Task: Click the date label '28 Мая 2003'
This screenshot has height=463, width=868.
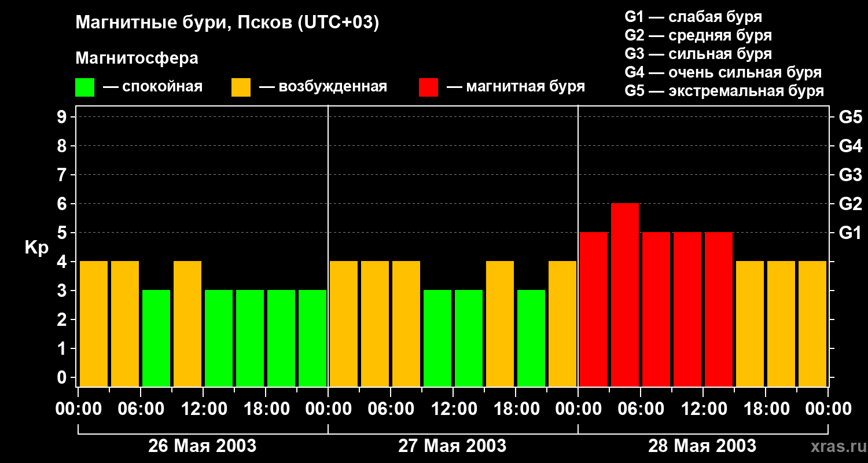Action: 703,446
